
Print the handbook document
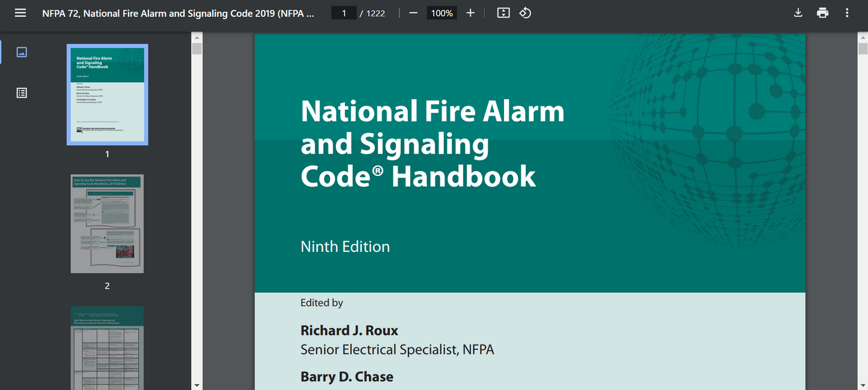[822, 12]
